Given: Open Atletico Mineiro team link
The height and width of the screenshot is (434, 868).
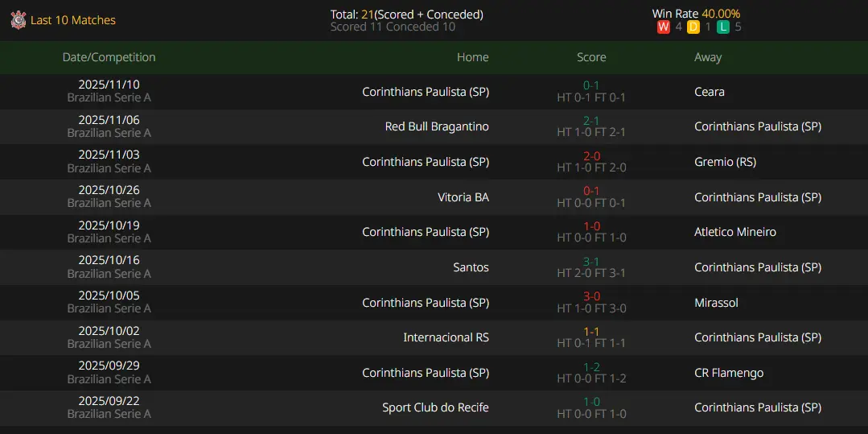Looking at the screenshot, I should click(x=735, y=232).
